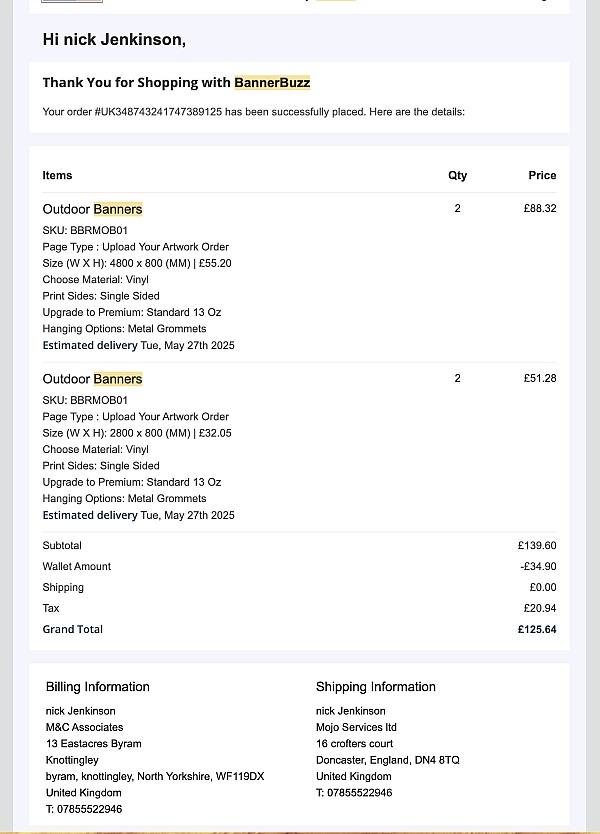Click size line 2800 x 800 (MM)

click(x=137, y=433)
